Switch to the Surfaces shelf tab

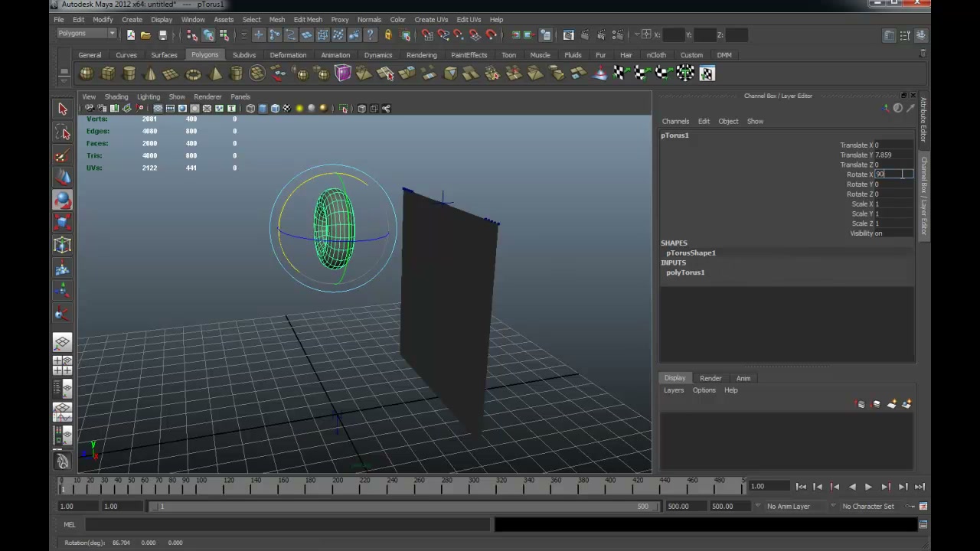coord(164,55)
